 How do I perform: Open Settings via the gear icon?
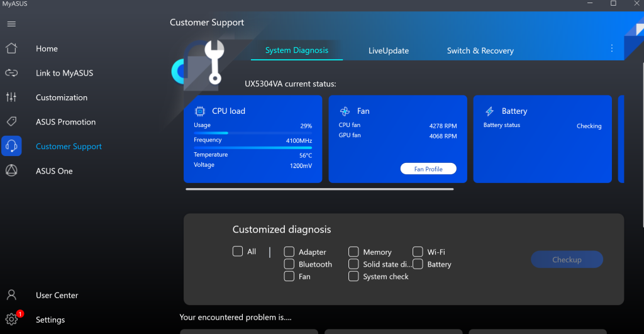[11, 320]
